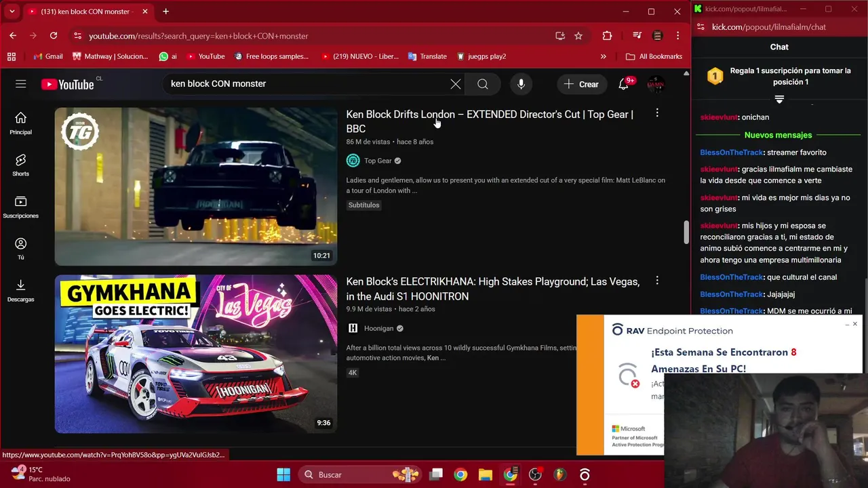
Task: Run search with the magnifier button
Action: [x=482, y=84]
